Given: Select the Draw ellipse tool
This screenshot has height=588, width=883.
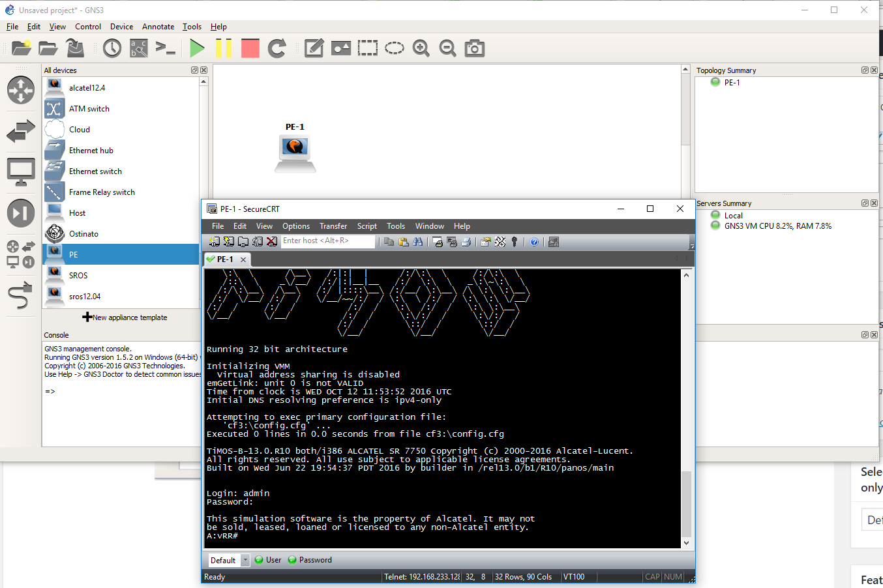Looking at the screenshot, I should click(395, 48).
